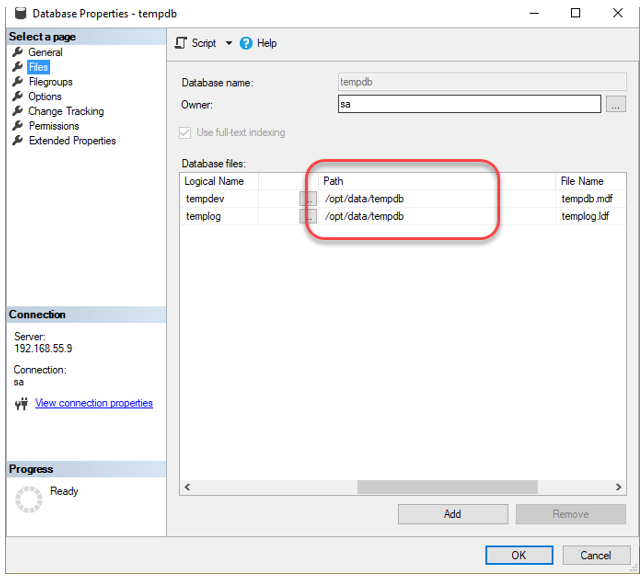The height and width of the screenshot is (577, 643).
Task: Select the Files page
Action: tap(38, 67)
